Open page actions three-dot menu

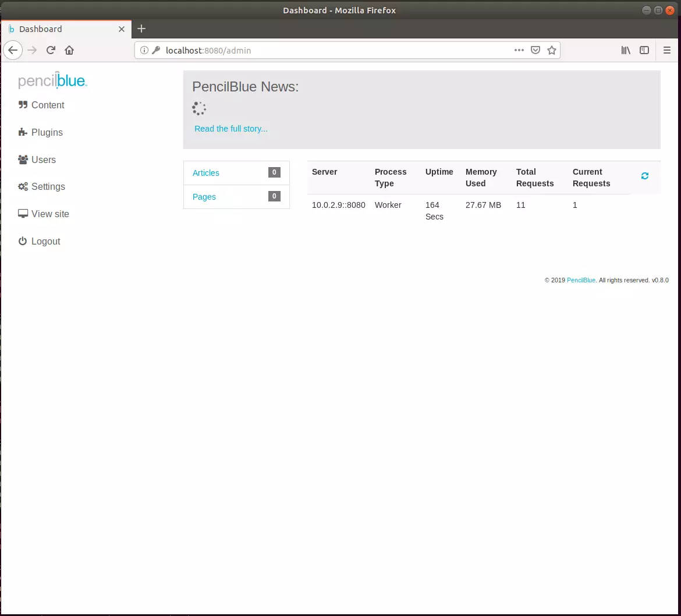point(519,51)
